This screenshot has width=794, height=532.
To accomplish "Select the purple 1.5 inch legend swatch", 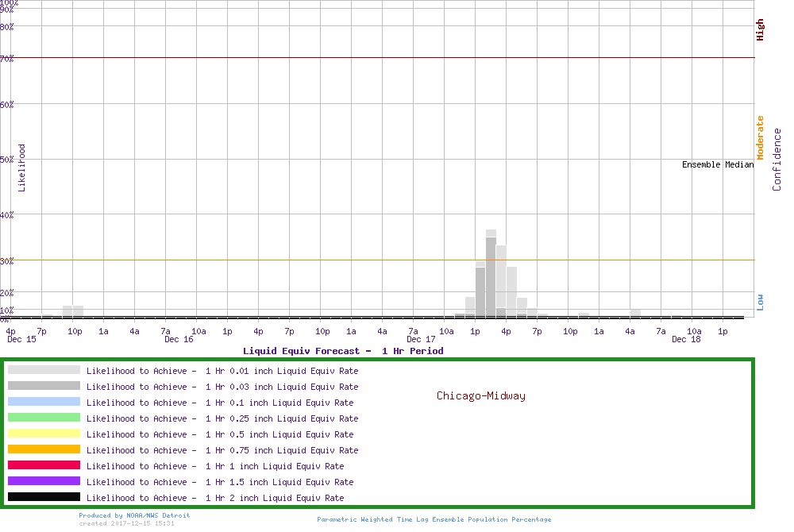I will [x=44, y=481].
